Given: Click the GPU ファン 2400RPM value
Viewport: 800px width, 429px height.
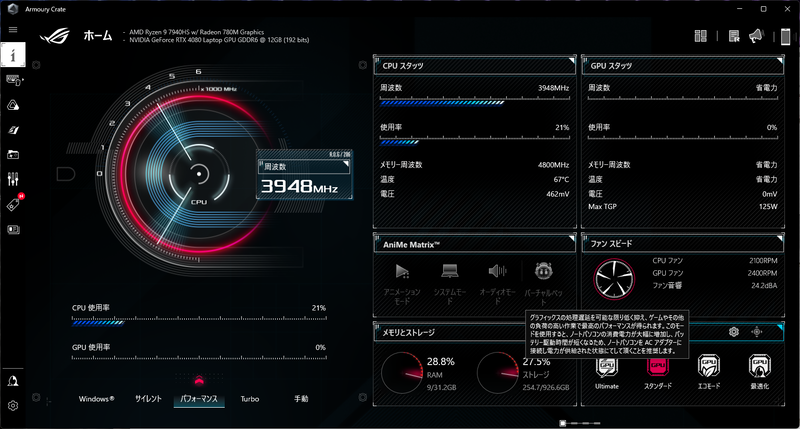Looking at the screenshot, I should (x=762, y=273).
